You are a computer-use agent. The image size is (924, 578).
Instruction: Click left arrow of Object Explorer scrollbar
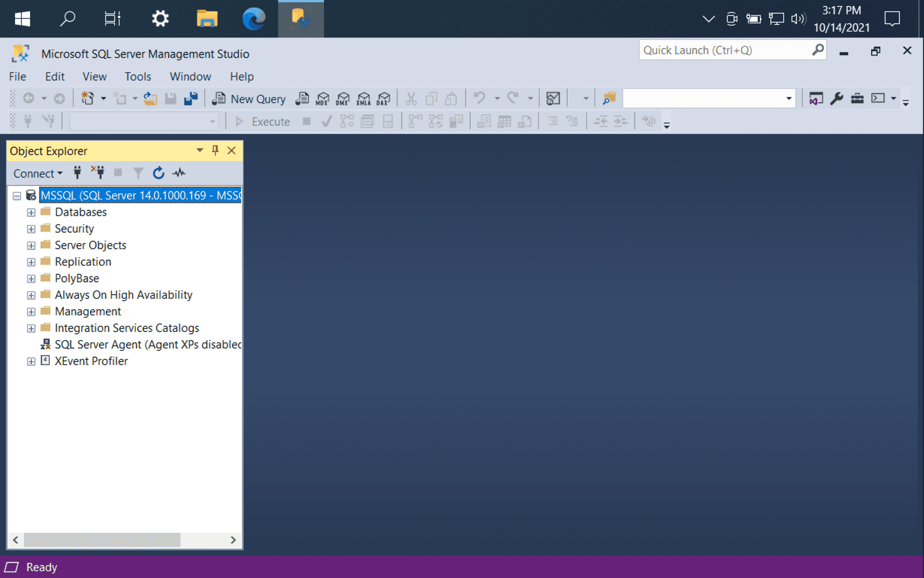point(16,540)
